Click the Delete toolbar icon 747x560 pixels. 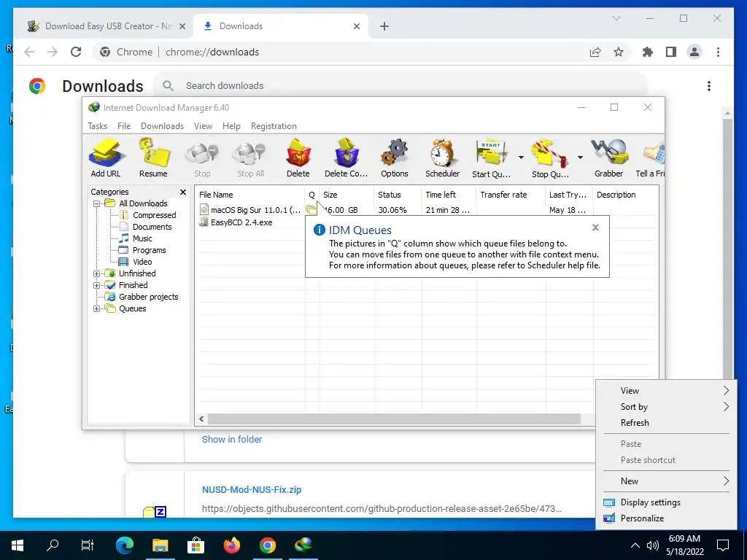[298, 157]
